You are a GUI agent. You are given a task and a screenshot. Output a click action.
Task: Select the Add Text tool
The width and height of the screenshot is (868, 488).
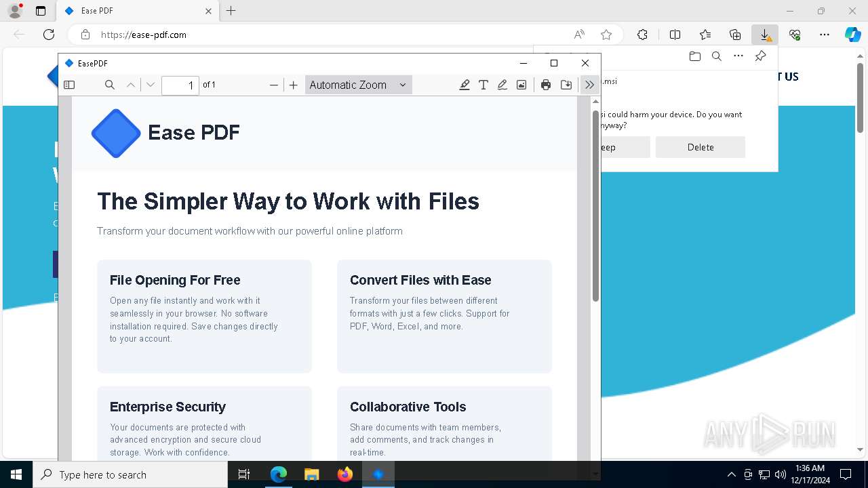(484, 85)
